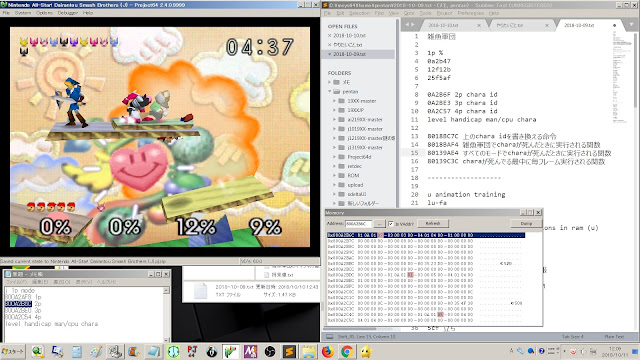The width and height of the screenshot is (640, 360).
Task: Open Project64 File menu
Action: tap(6, 13)
